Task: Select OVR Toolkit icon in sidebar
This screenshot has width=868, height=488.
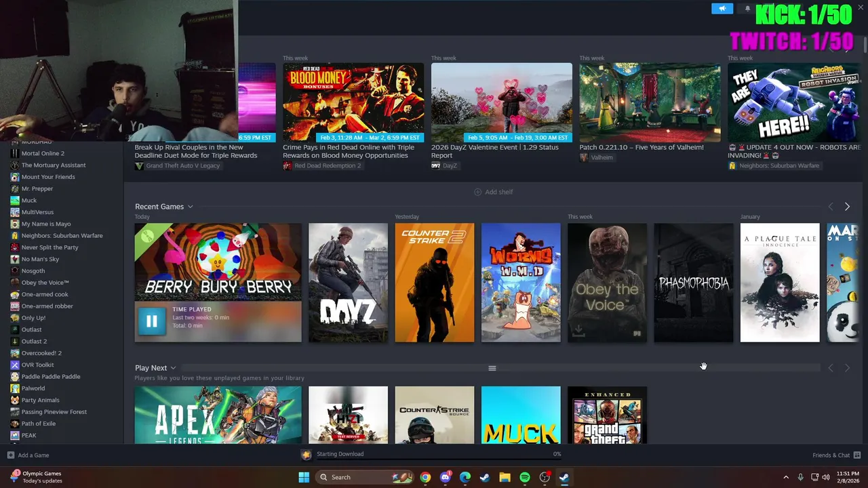Action: click(x=15, y=365)
